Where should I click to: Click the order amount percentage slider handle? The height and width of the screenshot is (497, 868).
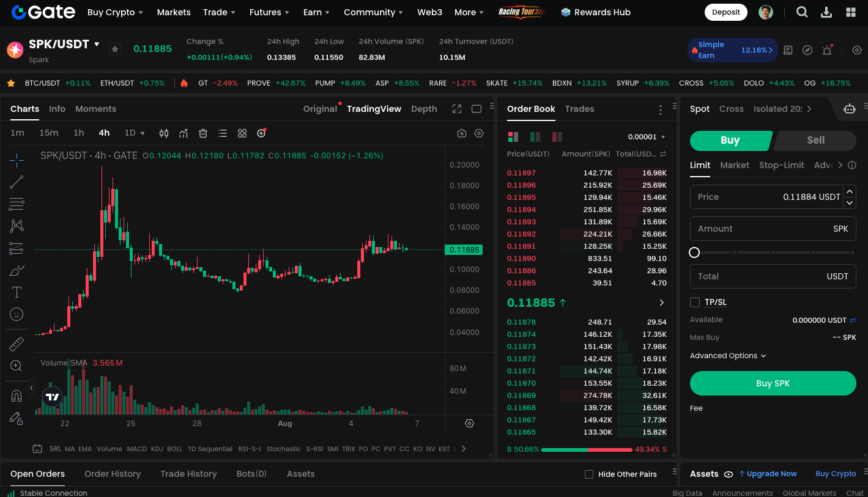(x=694, y=252)
